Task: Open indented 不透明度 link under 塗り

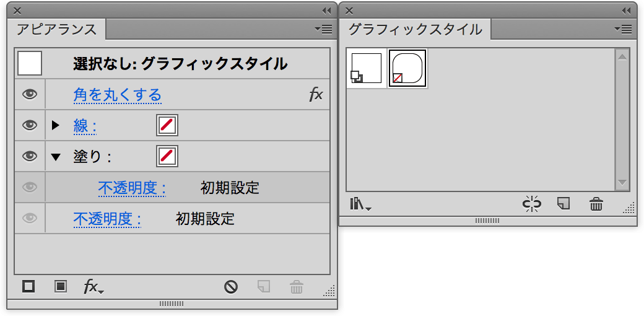Action: 133,188
